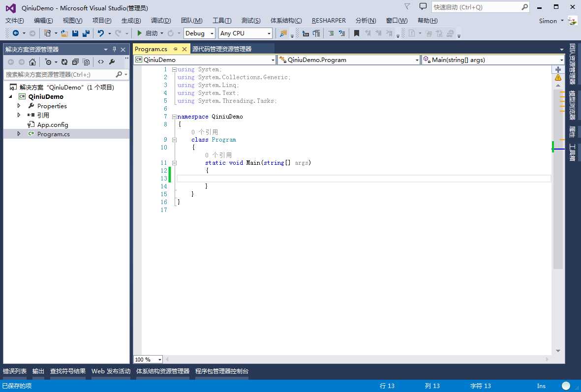This screenshot has width=581, height=392.
Task: Click the search options magnifier in Solution Explorer
Action: point(119,74)
